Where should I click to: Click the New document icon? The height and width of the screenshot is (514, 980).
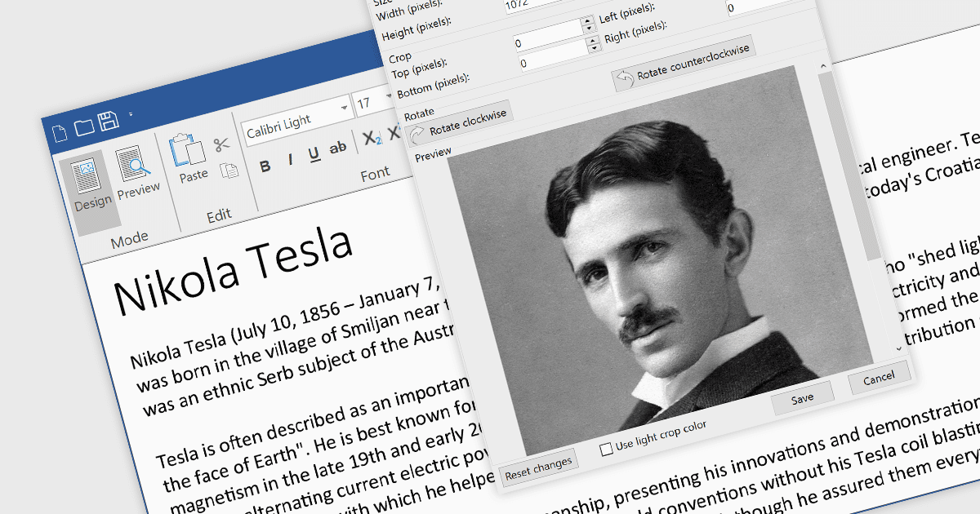point(59,132)
